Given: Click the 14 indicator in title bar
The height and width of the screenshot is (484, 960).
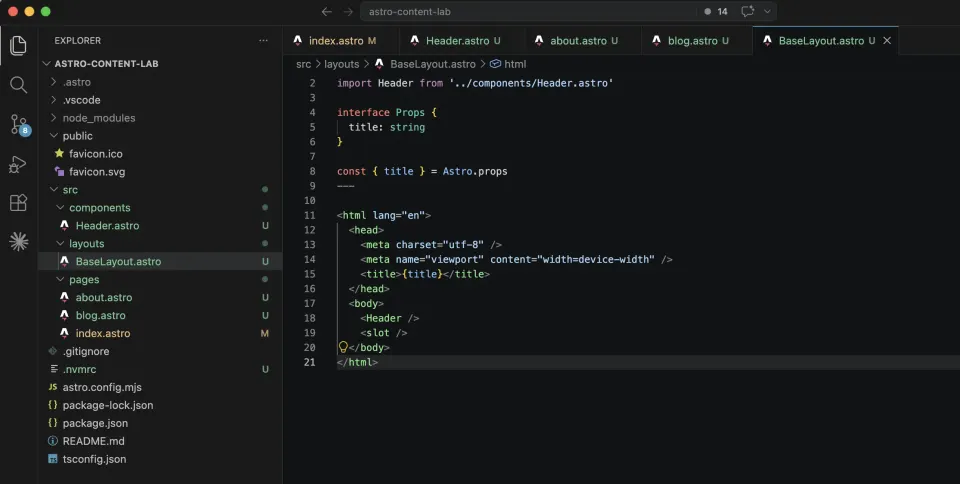Looking at the screenshot, I should click(716, 12).
